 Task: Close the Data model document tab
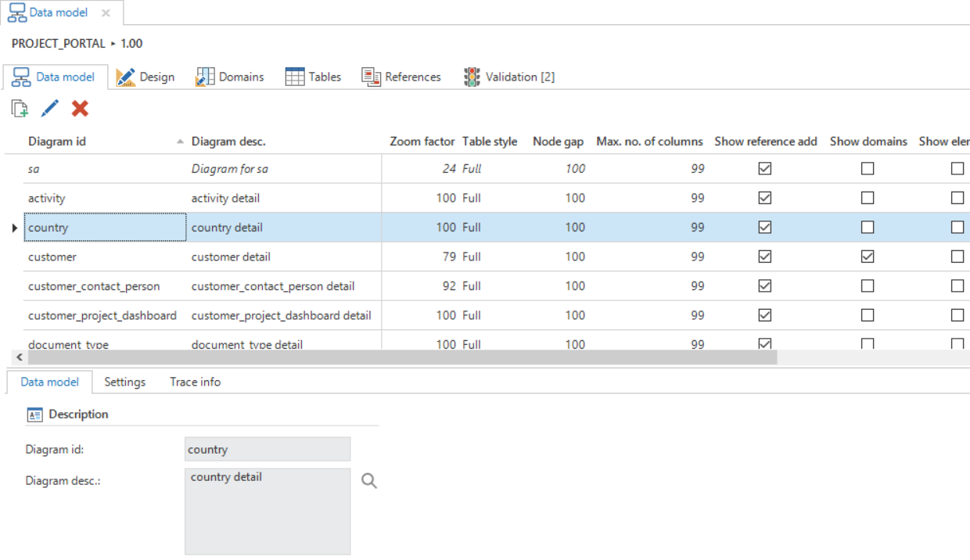(x=106, y=13)
